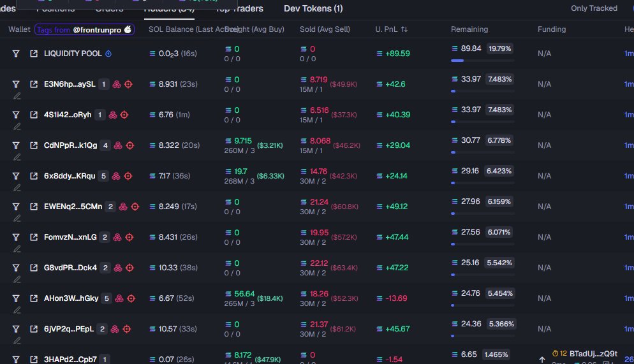Click the Funding column header
This screenshot has width=634, height=364.
tap(552, 29)
